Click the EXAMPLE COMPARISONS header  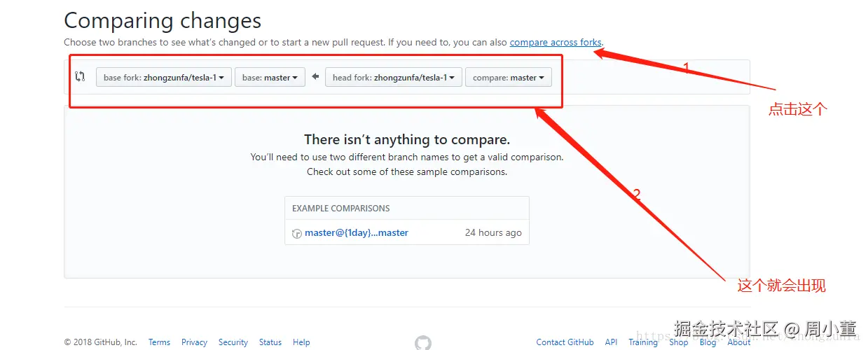point(341,208)
